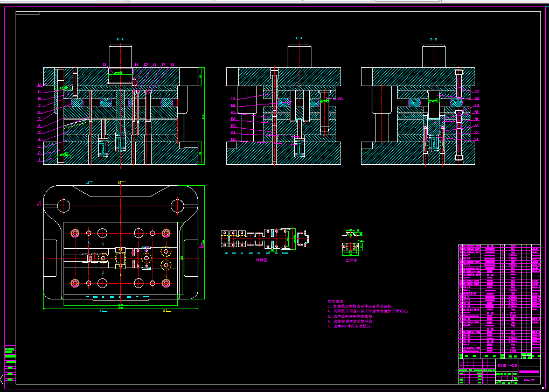This screenshot has height=392, width=549.
Task: Select the section cut marker A above plan view
Action: pos(89,183)
